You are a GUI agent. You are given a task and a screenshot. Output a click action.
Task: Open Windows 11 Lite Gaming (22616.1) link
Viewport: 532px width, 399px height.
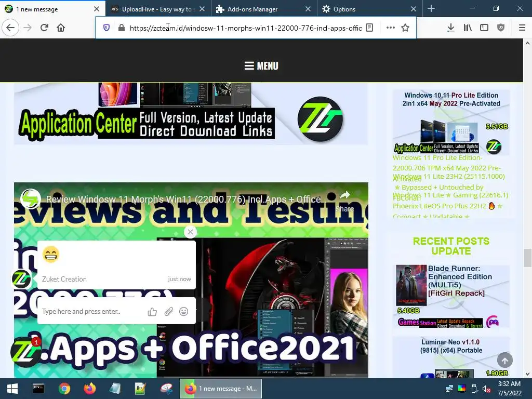point(450,195)
